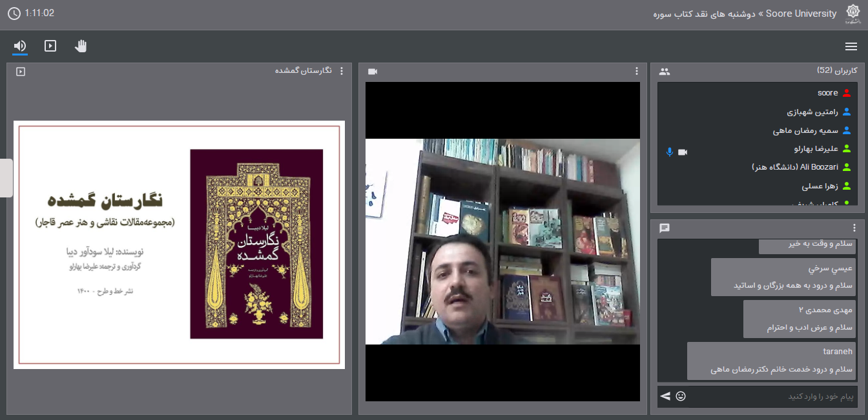Click the clock icon beside 1:11.02
Image resolution: width=868 pixels, height=420 pixels.
(14, 13)
